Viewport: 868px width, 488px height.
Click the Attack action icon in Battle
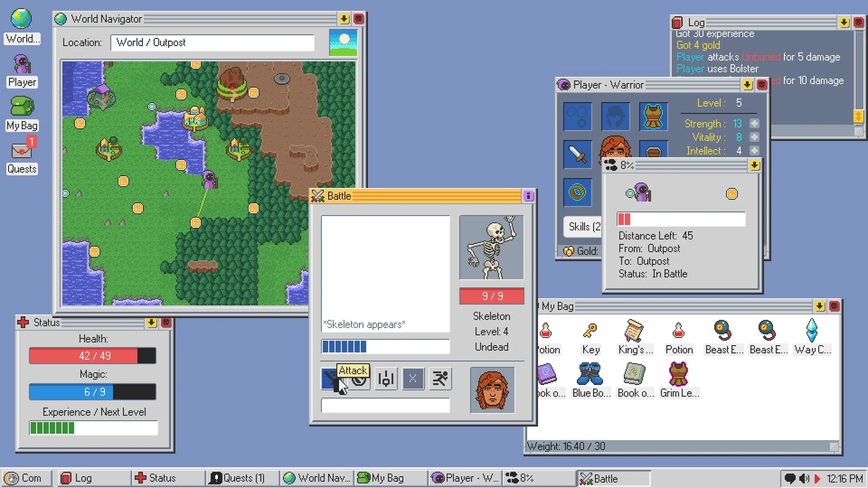[332, 378]
